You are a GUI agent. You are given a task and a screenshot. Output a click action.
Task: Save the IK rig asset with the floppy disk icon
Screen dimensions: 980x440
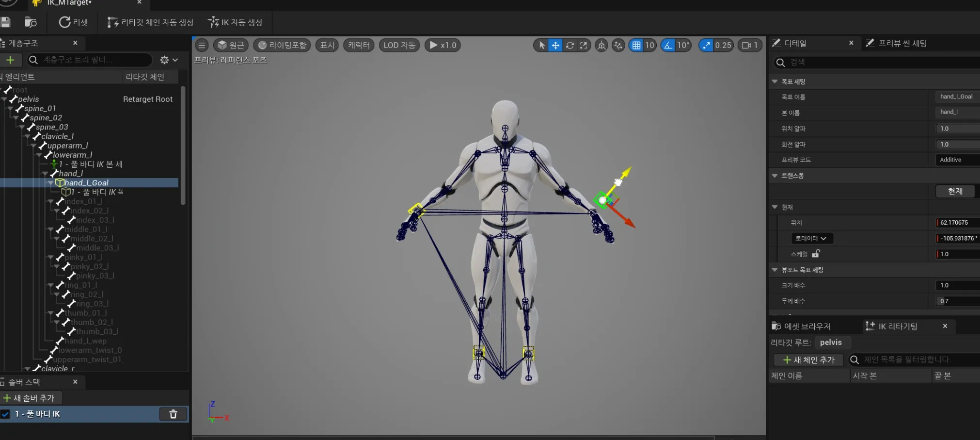point(5,22)
